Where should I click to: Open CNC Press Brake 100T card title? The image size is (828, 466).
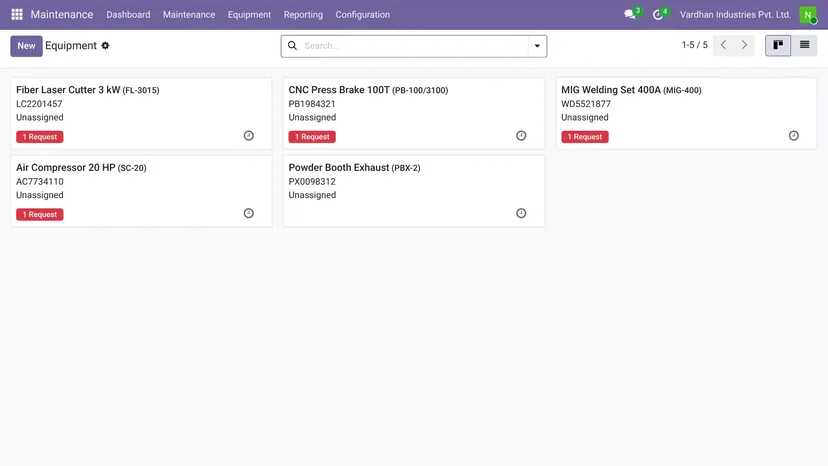tap(339, 90)
